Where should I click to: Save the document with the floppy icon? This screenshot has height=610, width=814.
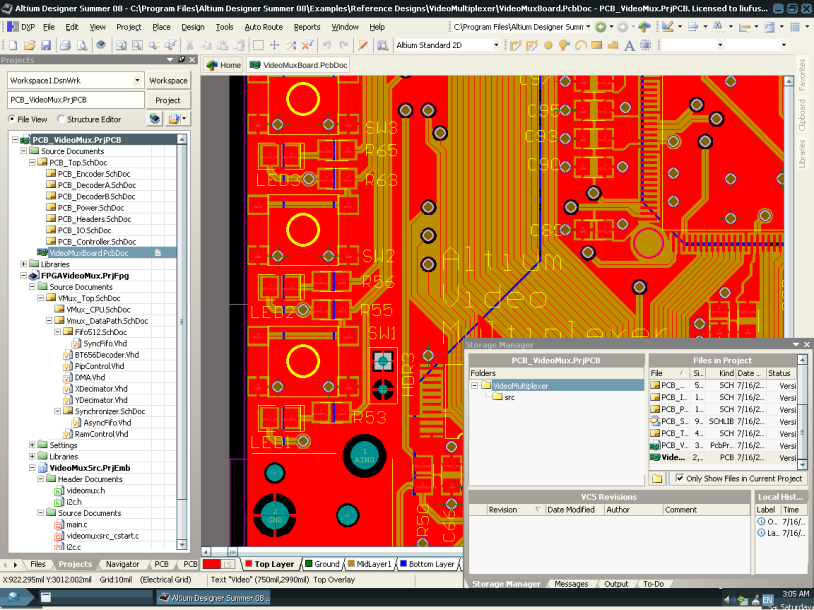(46, 46)
